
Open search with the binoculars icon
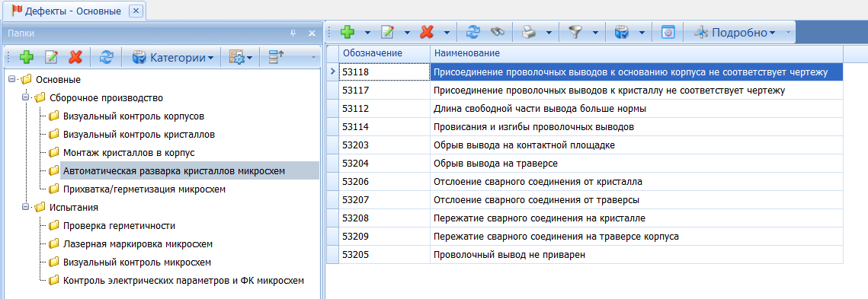click(x=497, y=33)
